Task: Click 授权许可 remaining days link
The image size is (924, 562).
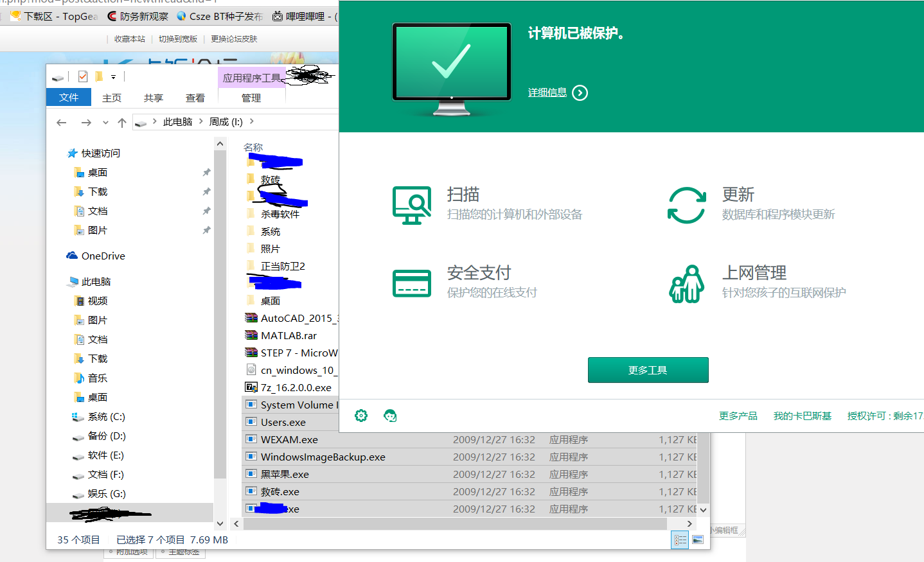Action: tap(885, 416)
